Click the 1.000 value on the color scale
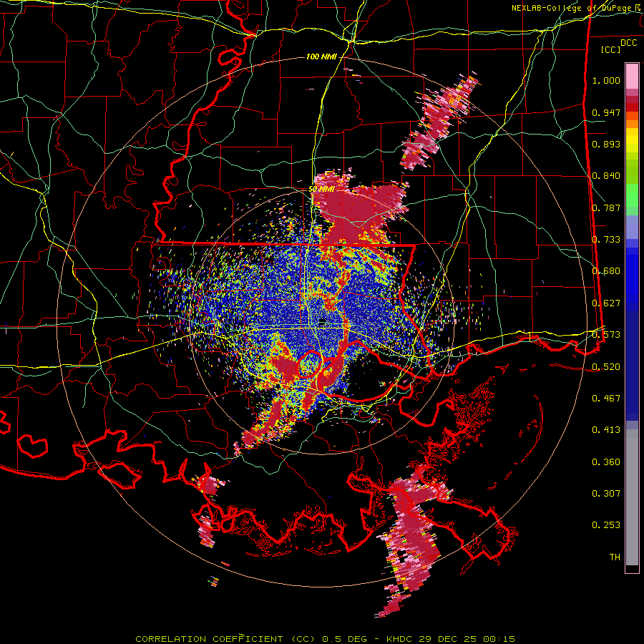This screenshot has height=644, width=644. [606, 80]
